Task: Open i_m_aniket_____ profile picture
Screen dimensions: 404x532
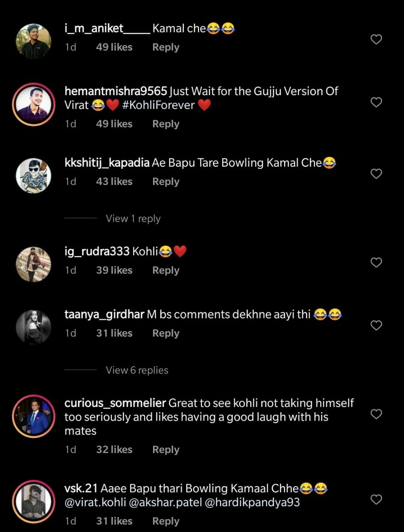Action: [x=33, y=41]
